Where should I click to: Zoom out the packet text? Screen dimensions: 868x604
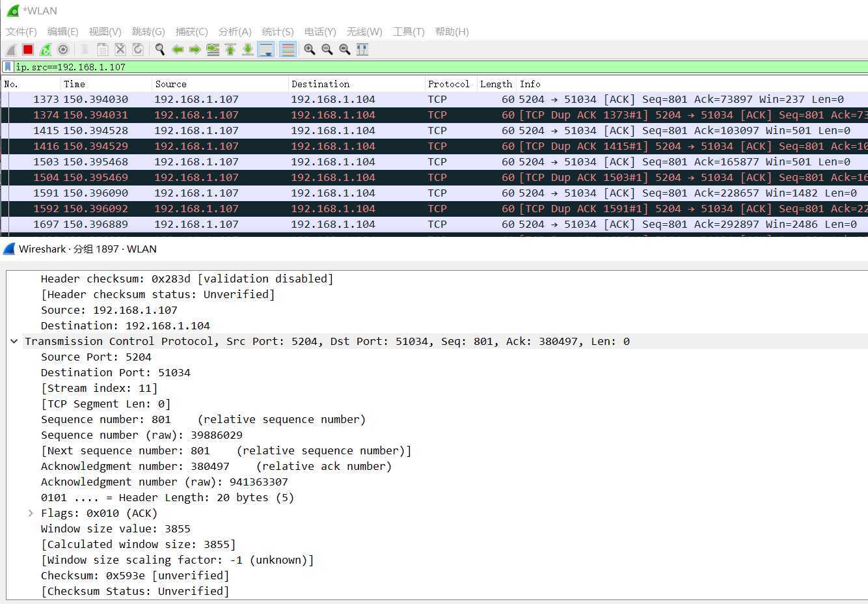click(327, 49)
